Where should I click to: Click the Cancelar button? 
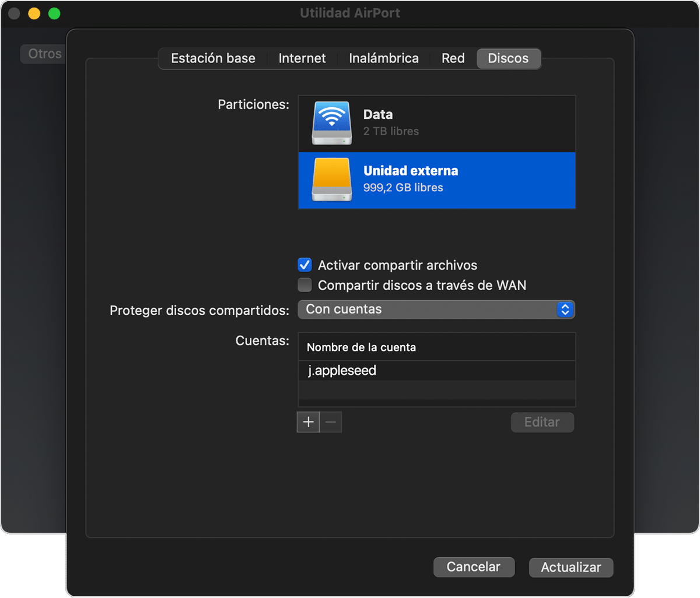click(474, 567)
